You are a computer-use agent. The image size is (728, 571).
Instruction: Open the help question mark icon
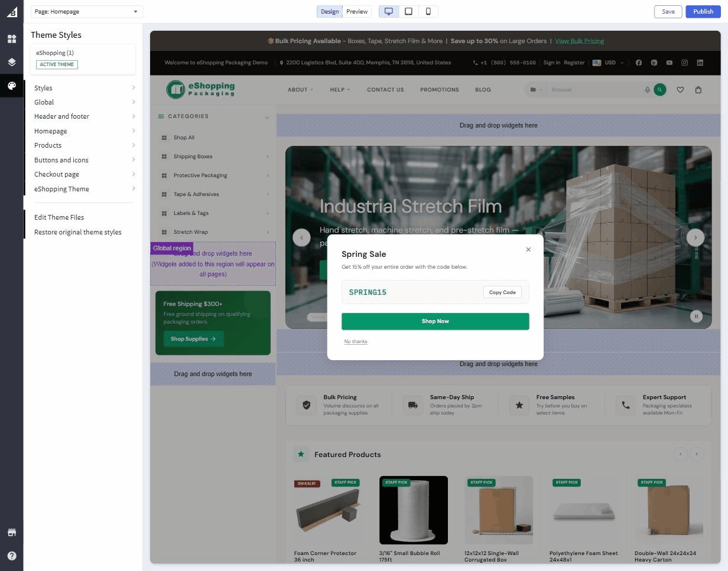pos(11,556)
